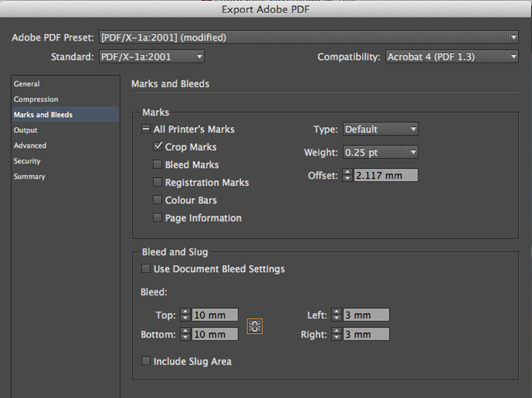This screenshot has width=532, height=398.
Task: Open the marks Type dropdown
Action: point(381,129)
